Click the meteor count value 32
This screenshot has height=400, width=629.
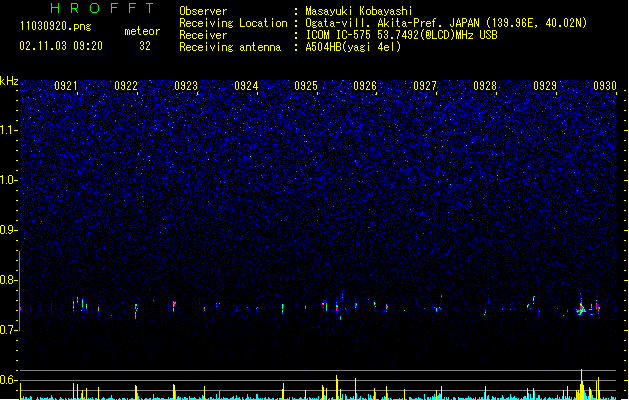[145, 46]
